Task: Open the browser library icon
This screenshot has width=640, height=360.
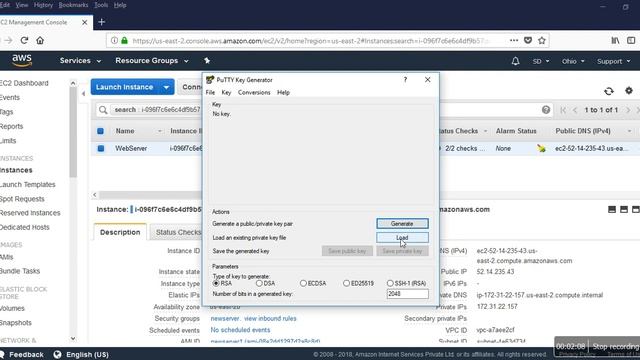Action: pyautogui.click(x=615, y=40)
